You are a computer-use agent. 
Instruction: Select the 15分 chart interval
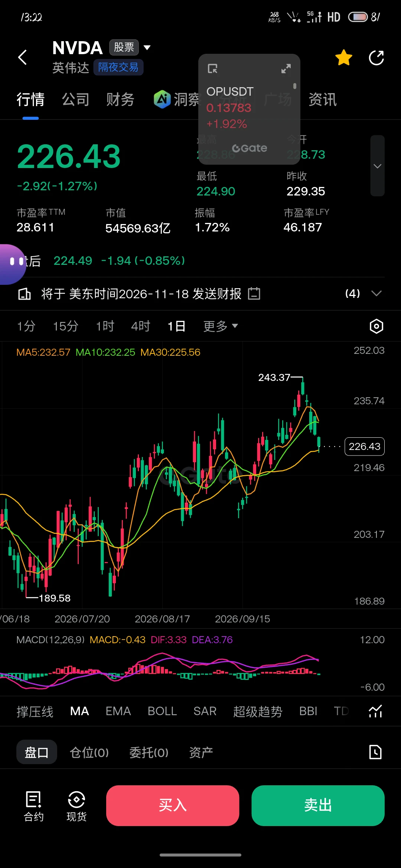click(66, 326)
